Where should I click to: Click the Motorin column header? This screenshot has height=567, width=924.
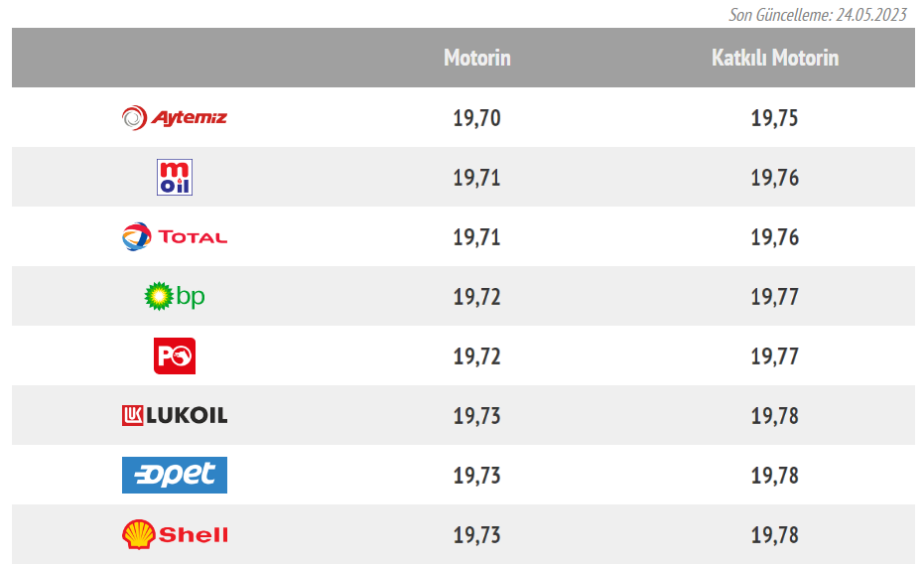point(477,58)
